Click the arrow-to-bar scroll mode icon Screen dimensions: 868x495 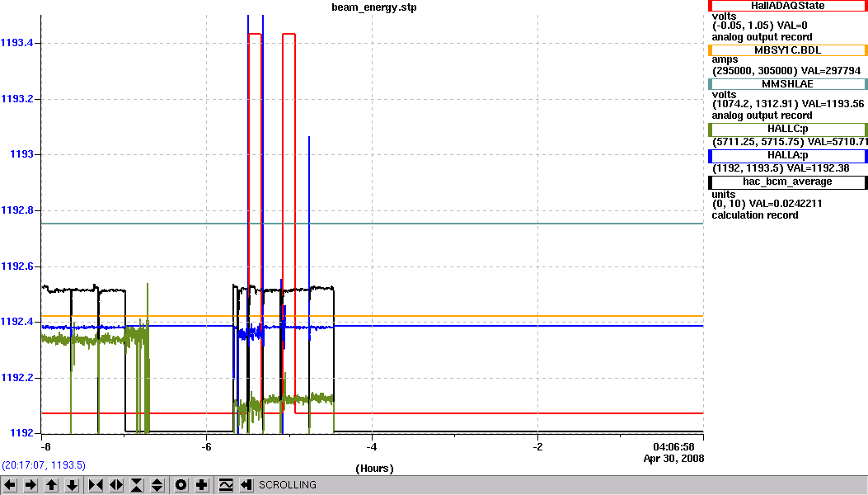tap(246, 485)
